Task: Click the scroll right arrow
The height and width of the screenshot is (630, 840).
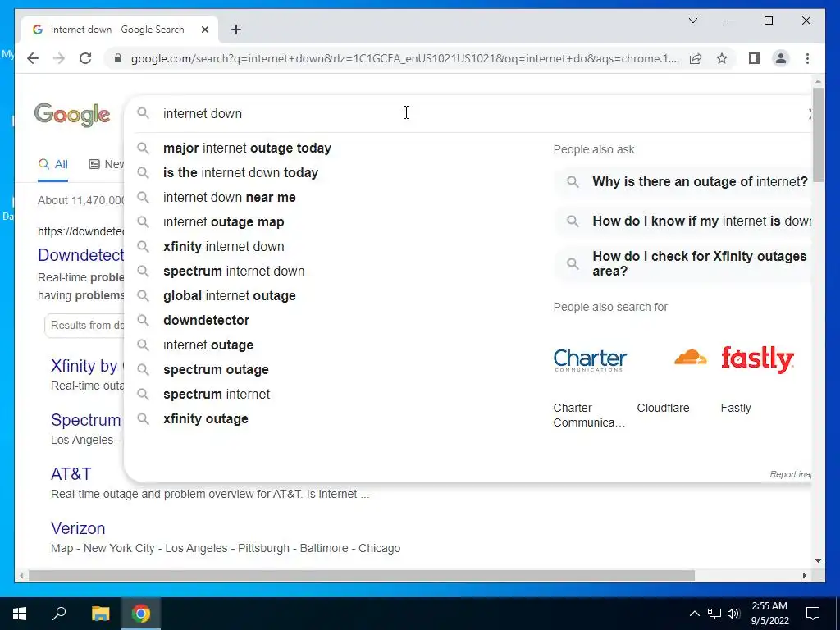Action: tap(804, 575)
